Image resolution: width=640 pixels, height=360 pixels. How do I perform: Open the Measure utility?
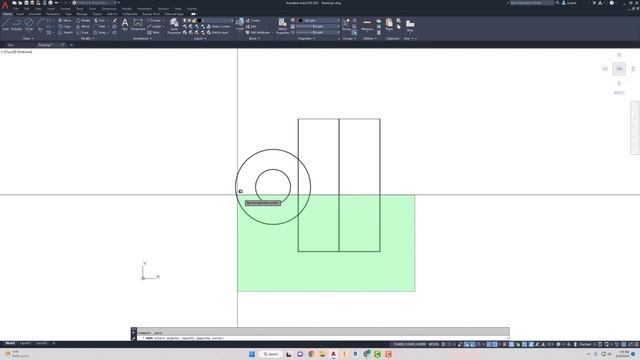tap(367, 24)
